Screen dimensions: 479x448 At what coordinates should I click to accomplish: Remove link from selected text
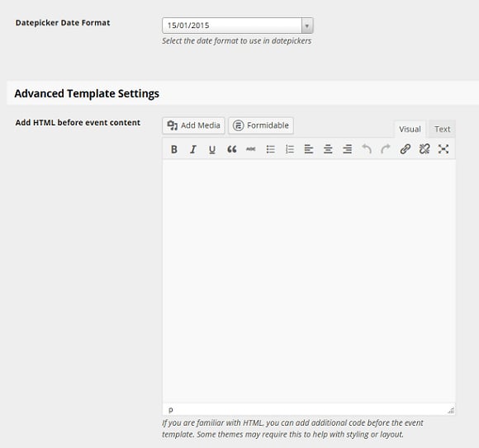point(424,149)
